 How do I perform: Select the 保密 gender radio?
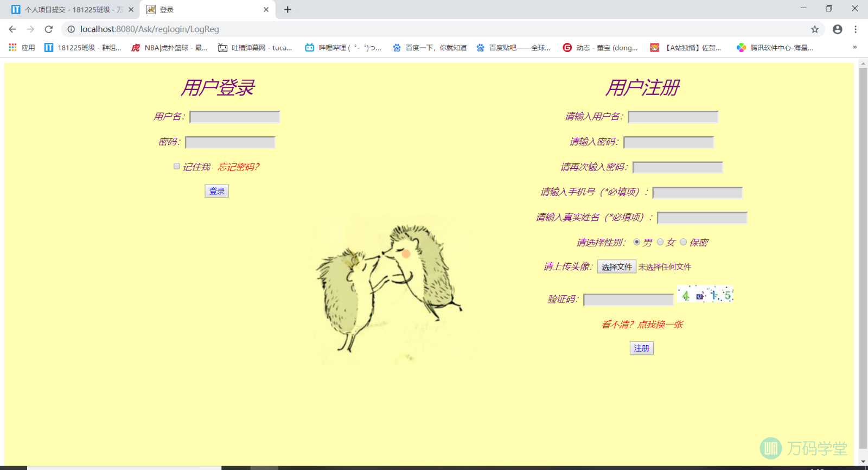[x=684, y=242]
